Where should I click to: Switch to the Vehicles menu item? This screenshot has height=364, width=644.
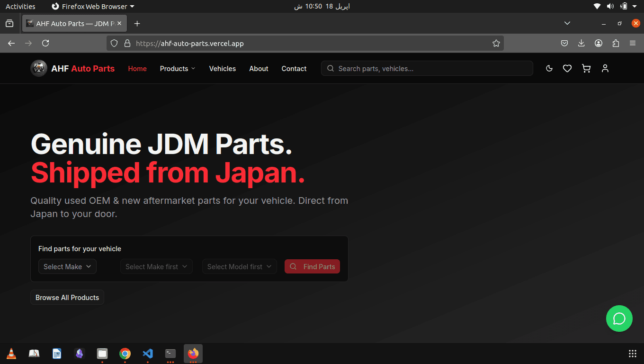222,68
